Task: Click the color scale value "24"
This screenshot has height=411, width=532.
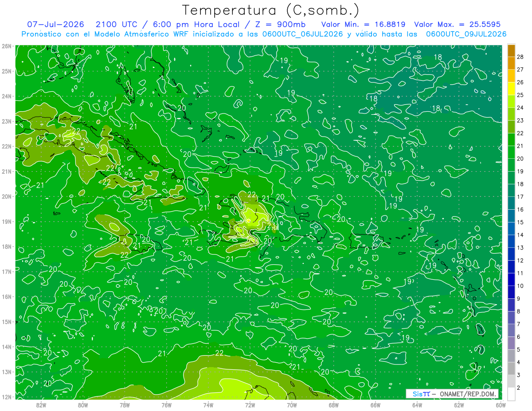Action: pyautogui.click(x=520, y=108)
